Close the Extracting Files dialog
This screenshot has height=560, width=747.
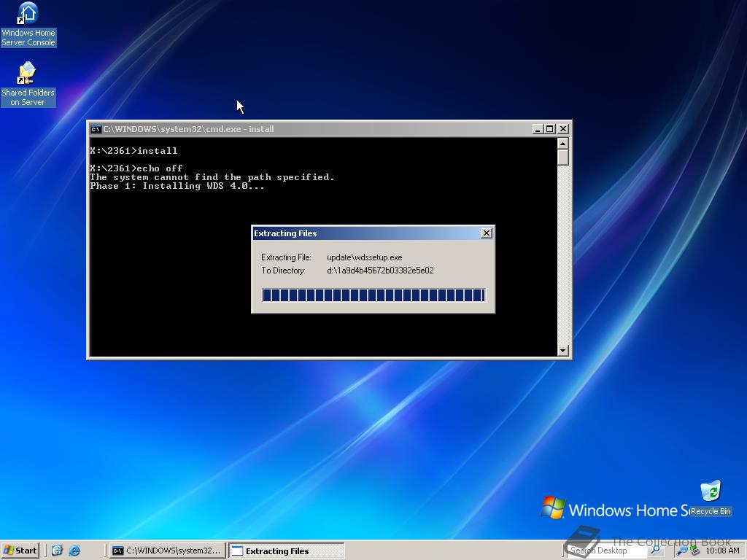[x=486, y=233]
